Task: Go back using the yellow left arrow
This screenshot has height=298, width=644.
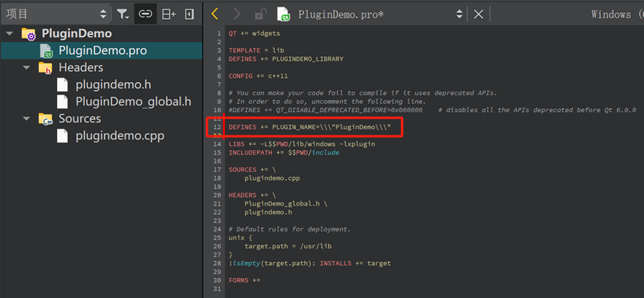Action: 215,14
